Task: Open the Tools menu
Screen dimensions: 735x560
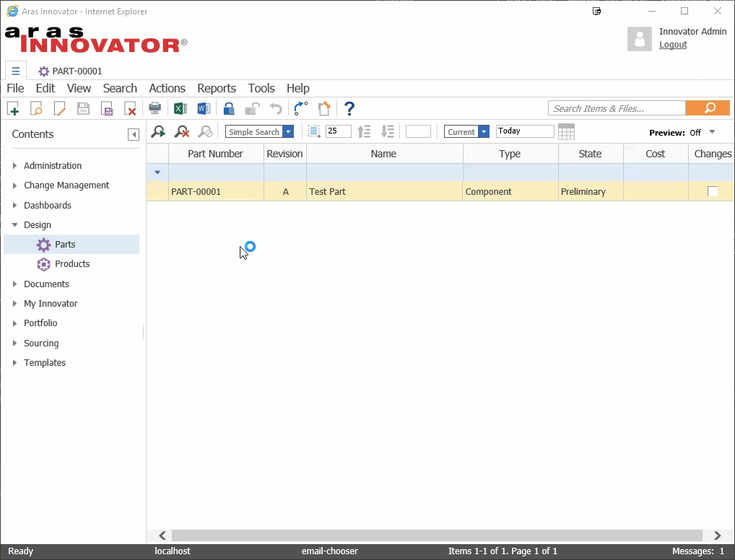Action: 261,88
